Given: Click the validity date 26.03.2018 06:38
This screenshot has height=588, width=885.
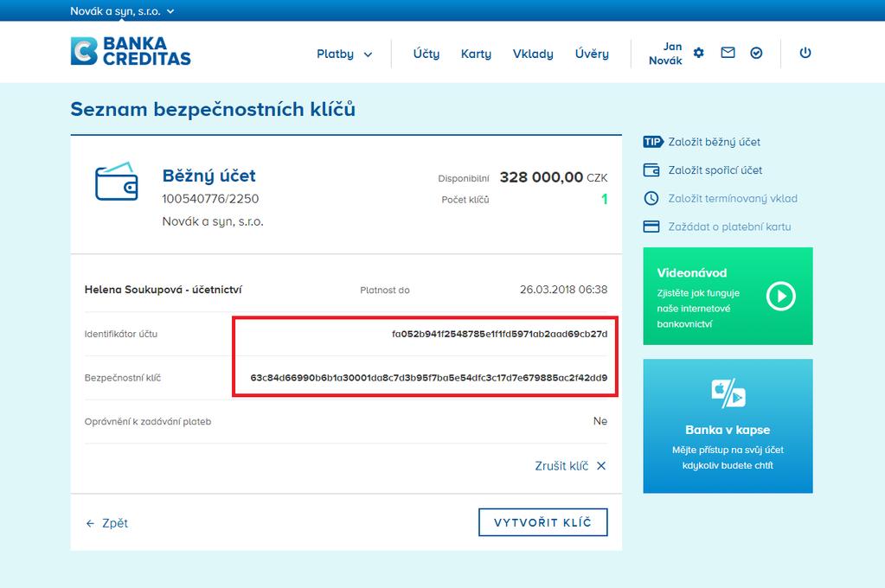Looking at the screenshot, I should coord(564,290).
